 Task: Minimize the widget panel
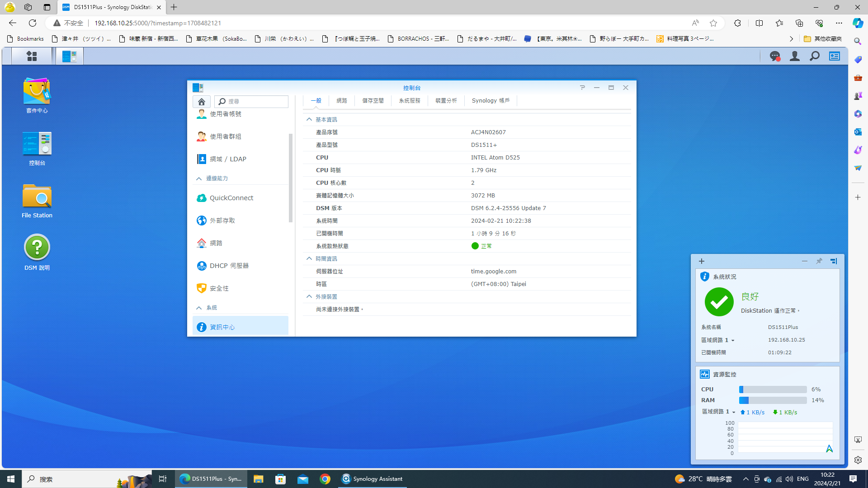pyautogui.click(x=805, y=261)
